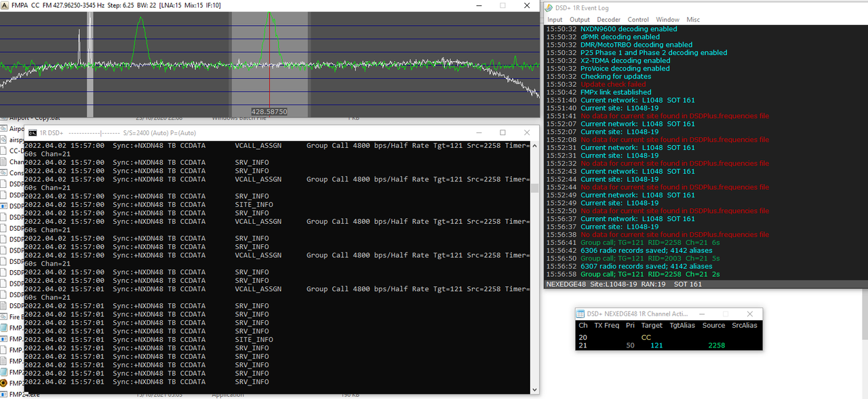
Task: Open the Output menu in Event Log
Action: click(579, 20)
